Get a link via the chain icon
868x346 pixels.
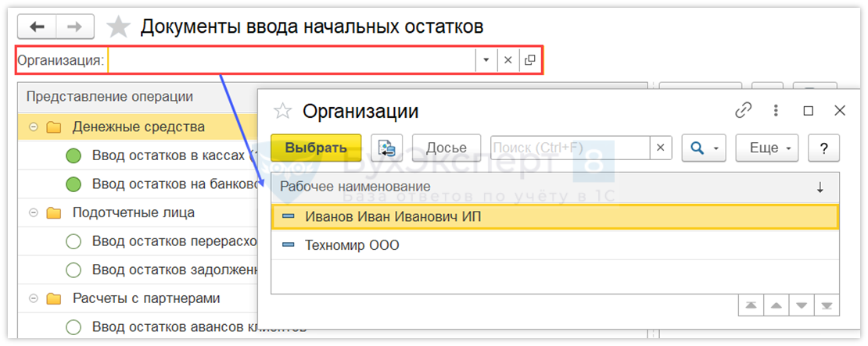(744, 110)
